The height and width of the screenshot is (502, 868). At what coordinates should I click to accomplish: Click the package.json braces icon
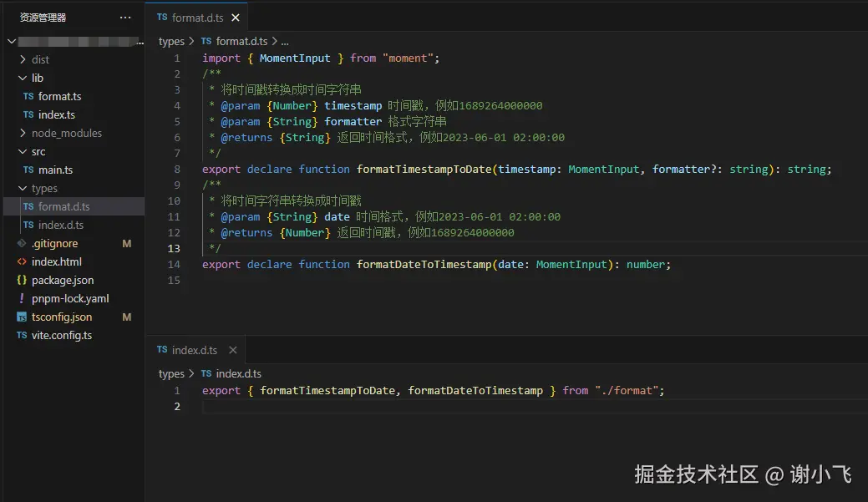click(23, 281)
